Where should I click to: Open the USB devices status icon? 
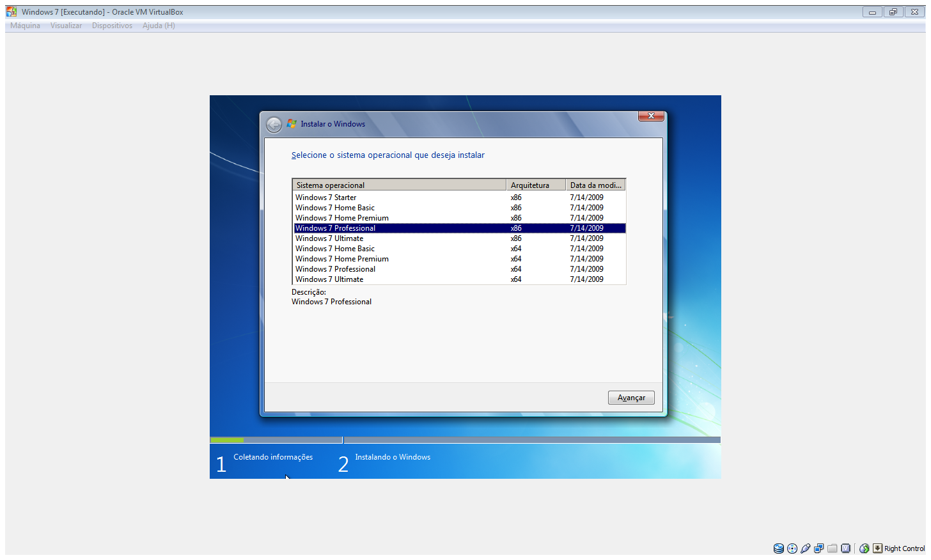click(x=806, y=548)
